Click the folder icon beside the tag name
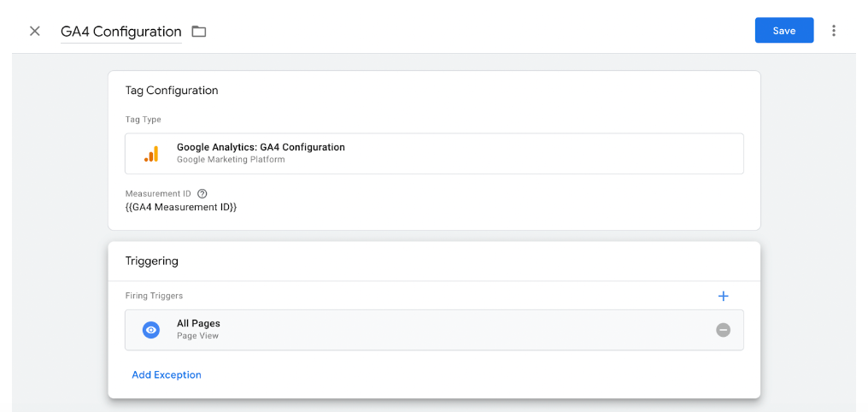Screen dimensions: 868x412 pyautogui.click(x=199, y=32)
